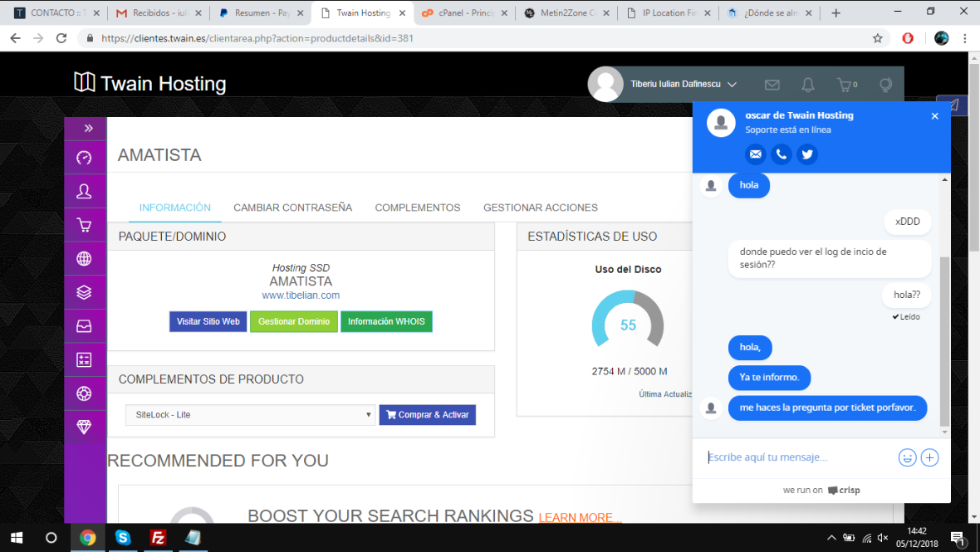The width and height of the screenshot is (980, 552).
Task: Click the lightbulb icon in the header
Action: coord(885,85)
